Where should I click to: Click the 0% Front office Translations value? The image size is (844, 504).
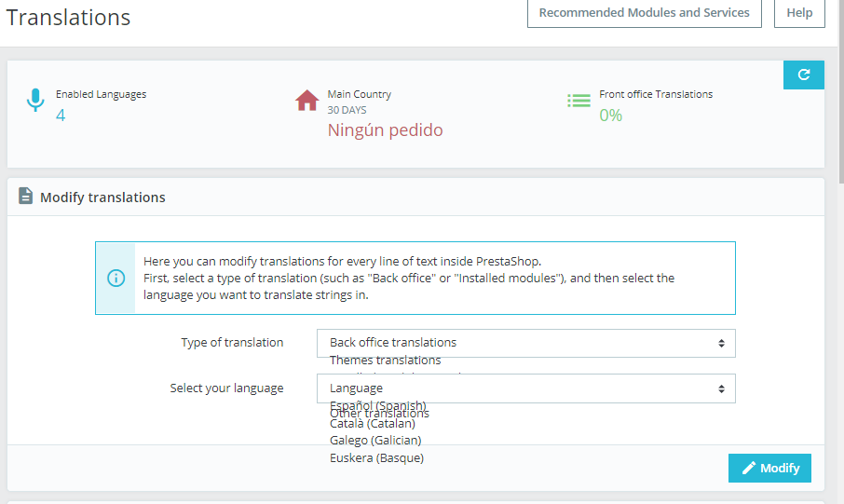tap(610, 116)
